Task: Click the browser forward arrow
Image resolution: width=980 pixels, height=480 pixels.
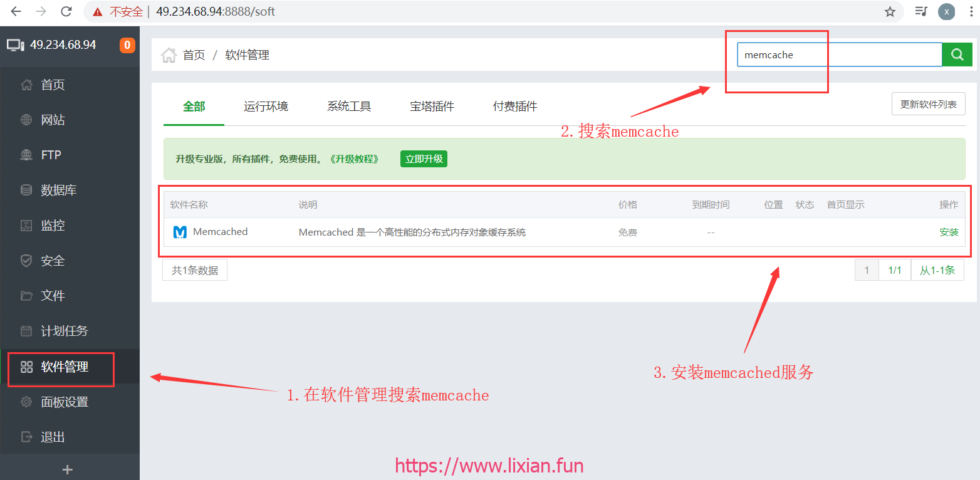Action: pyautogui.click(x=41, y=11)
